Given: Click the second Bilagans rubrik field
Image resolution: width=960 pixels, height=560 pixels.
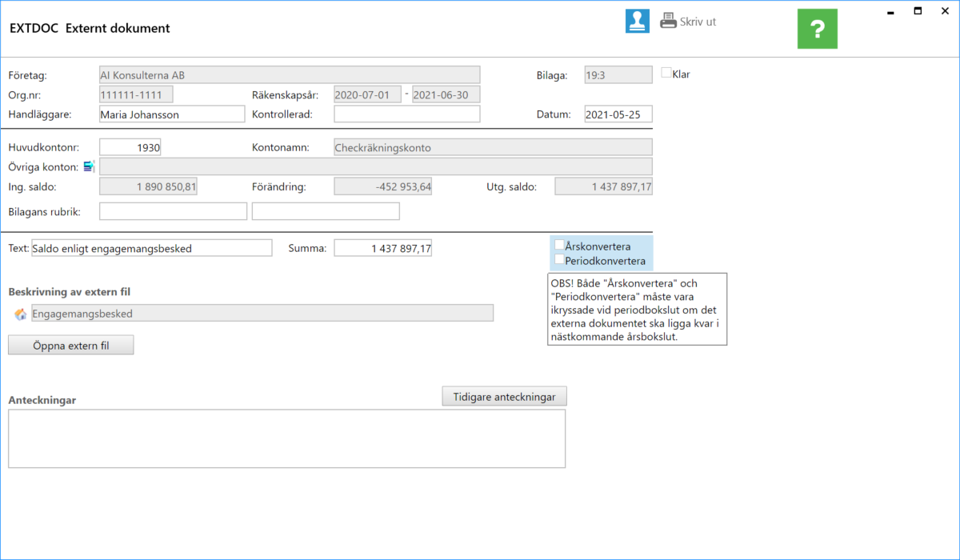Looking at the screenshot, I should click(x=326, y=211).
